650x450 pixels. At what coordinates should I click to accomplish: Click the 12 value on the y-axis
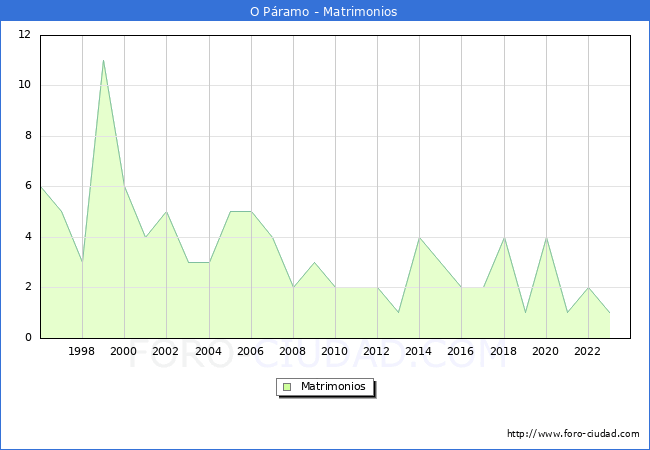pyautogui.click(x=24, y=35)
